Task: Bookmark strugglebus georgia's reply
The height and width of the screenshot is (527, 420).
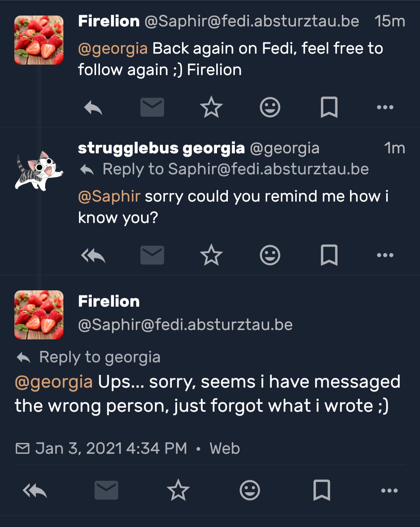Action: 329,255
